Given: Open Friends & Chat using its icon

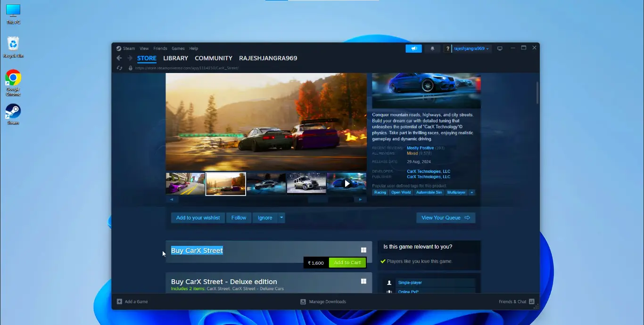Looking at the screenshot, I should point(531,301).
